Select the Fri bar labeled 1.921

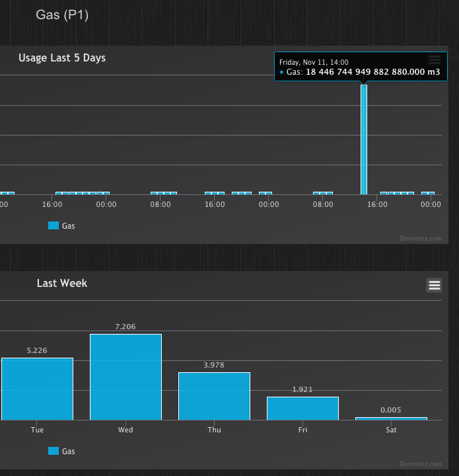[x=303, y=409]
